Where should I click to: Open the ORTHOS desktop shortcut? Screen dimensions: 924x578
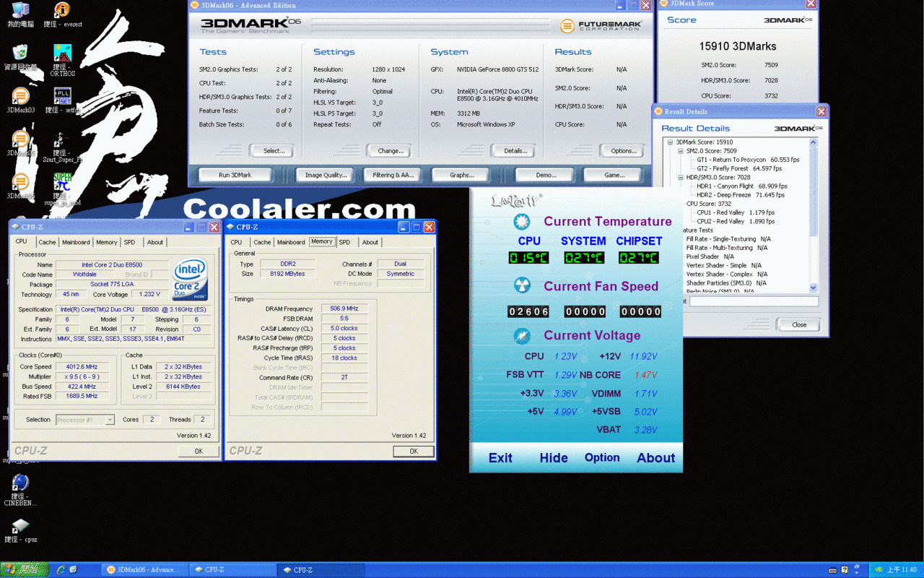62,53
